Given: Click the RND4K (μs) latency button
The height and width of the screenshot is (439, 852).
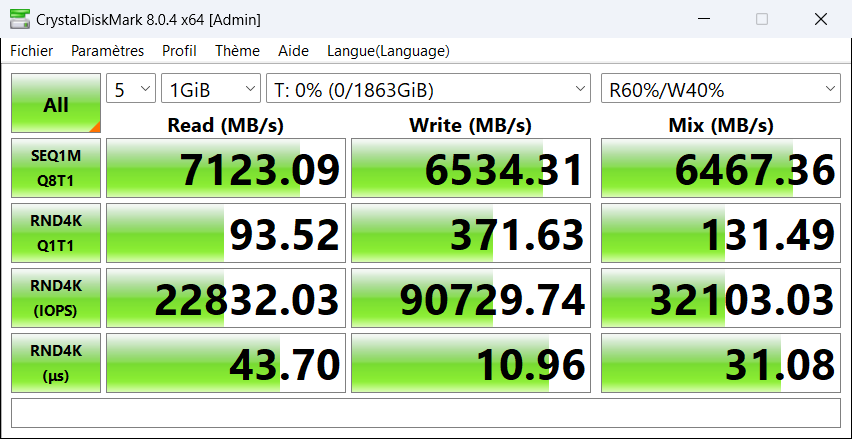Looking at the screenshot, I should (x=56, y=363).
